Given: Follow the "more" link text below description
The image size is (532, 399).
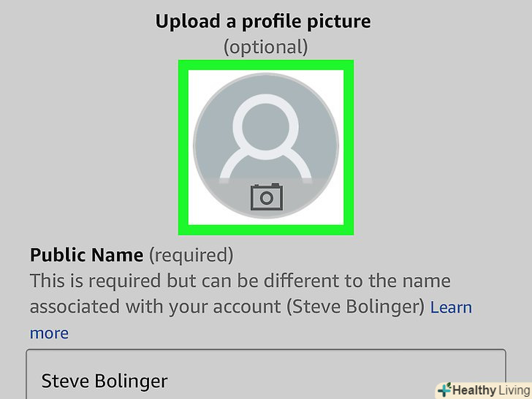Looking at the screenshot, I should [49, 333].
